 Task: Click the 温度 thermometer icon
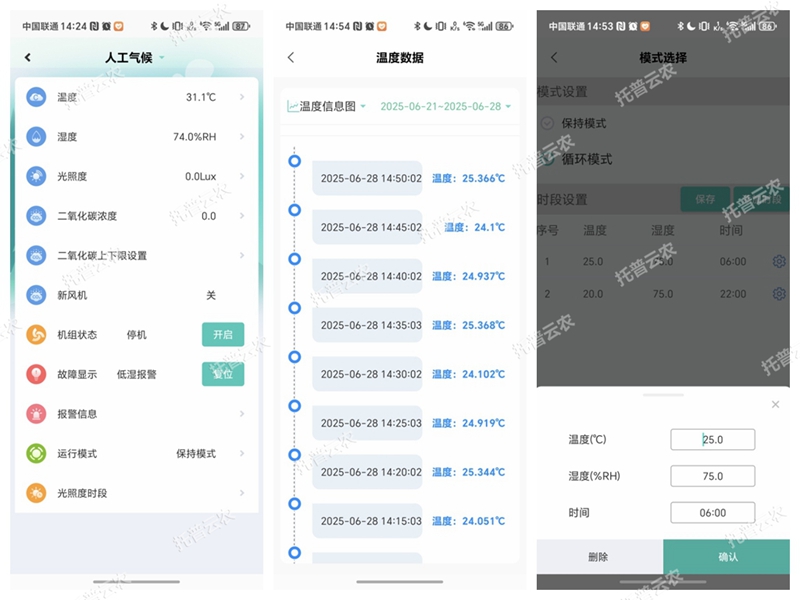point(37,98)
